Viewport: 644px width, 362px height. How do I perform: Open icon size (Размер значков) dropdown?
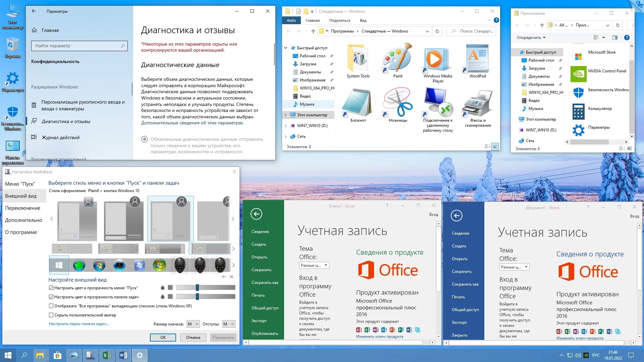coord(193,324)
